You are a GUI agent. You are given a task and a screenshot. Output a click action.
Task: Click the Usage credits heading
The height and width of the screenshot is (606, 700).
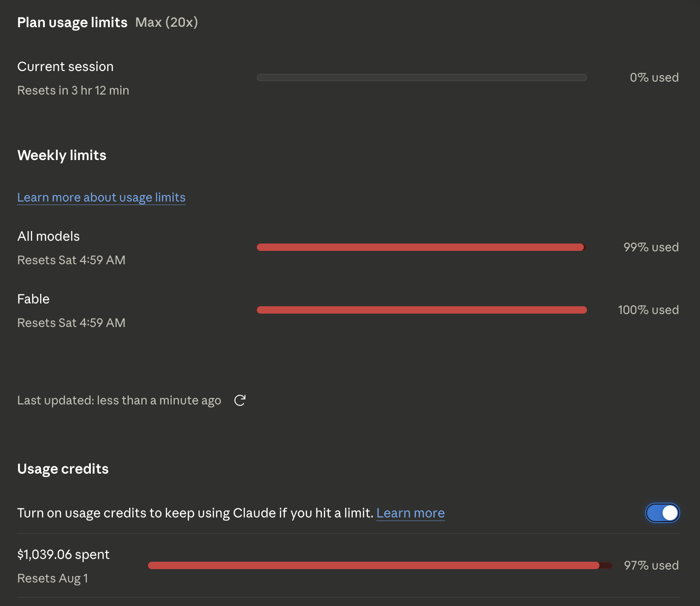coord(63,469)
